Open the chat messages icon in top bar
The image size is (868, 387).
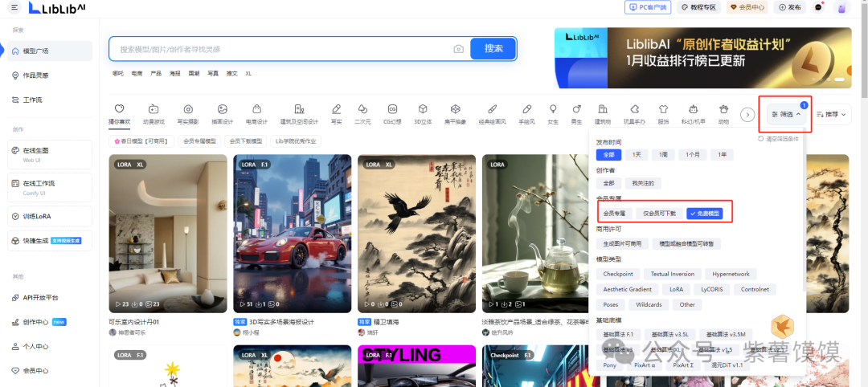(x=819, y=7)
